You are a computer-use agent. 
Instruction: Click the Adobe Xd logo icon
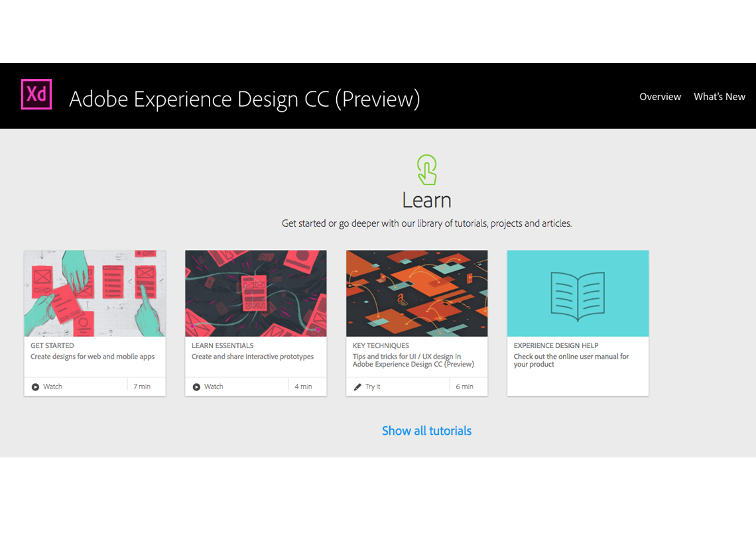[36, 94]
